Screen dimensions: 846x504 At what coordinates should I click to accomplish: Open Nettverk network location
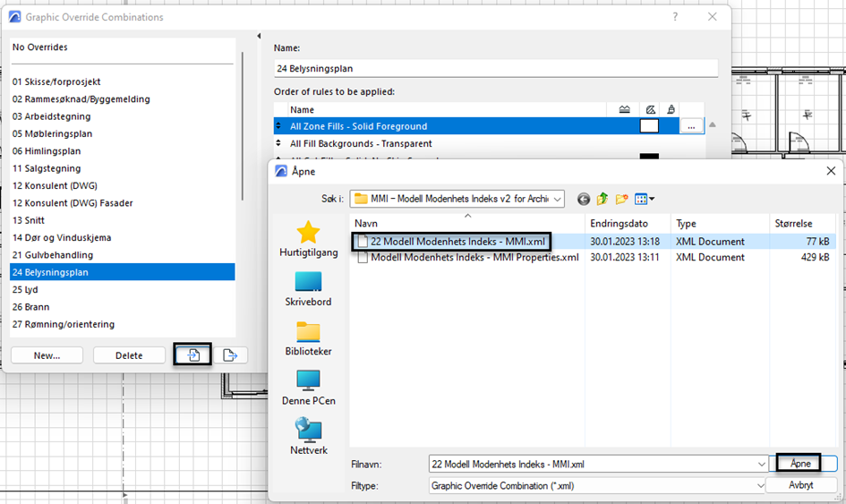pyautogui.click(x=308, y=436)
